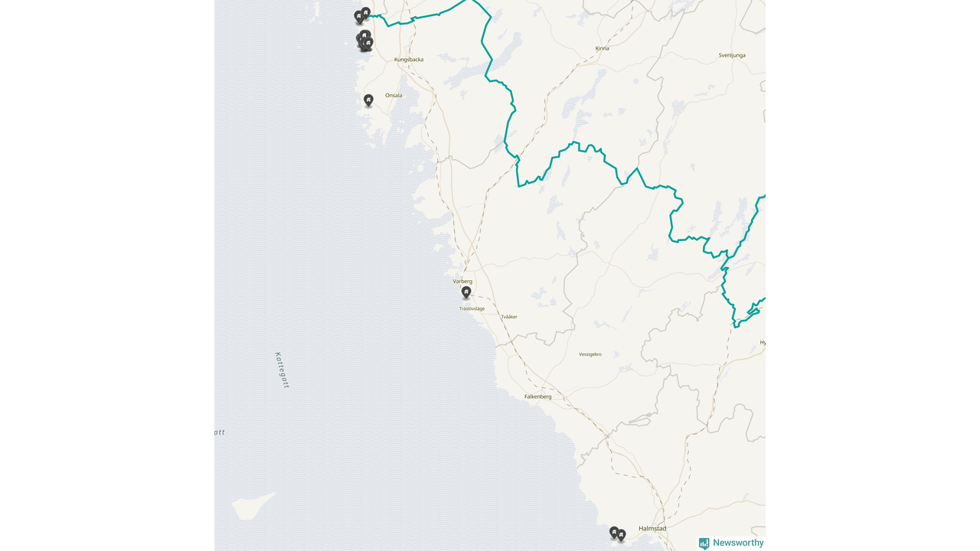Click the Kattegatt sea label

tap(282, 370)
